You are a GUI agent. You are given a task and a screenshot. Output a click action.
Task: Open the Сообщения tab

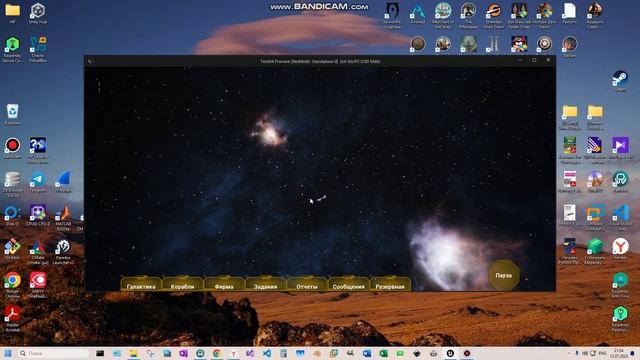(x=349, y=284)
